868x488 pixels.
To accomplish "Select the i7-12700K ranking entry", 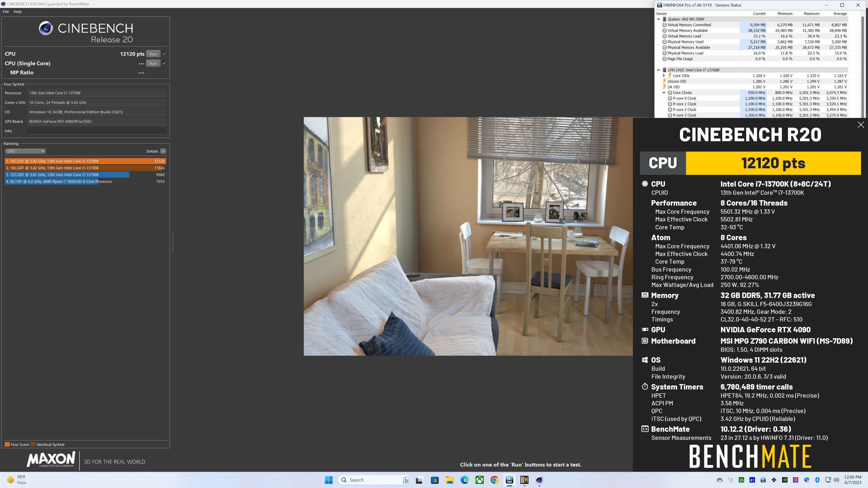I will (x=85, y=174).
